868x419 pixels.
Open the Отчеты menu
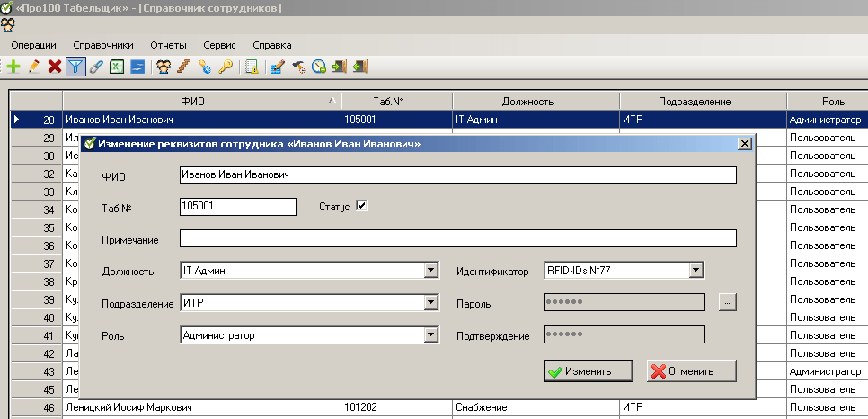168,46
